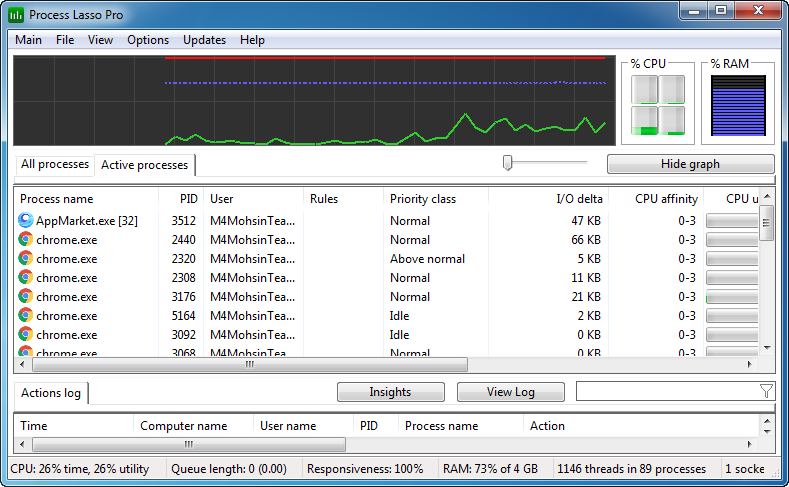Click the Process Lasso title bar icon
The height and width of the screenshot is (487, 789).
16,15
